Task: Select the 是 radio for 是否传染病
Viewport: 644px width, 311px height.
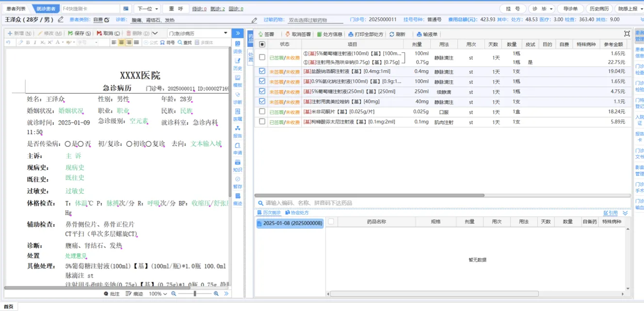Action: click(x=67, y=144)
